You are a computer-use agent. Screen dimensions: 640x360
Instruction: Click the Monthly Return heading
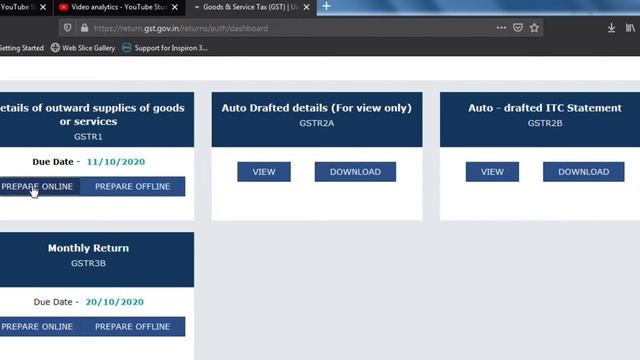pos(88,248)
